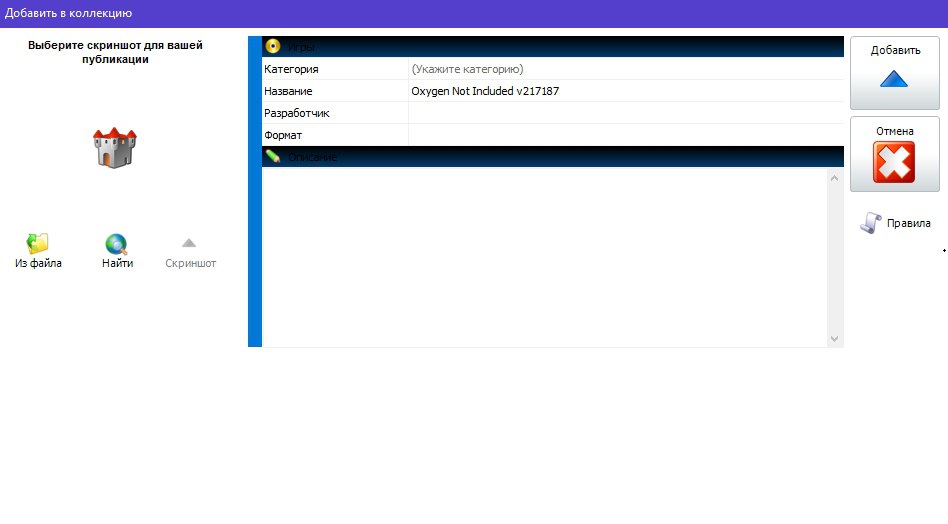Click the empty Разработчик value field
This screenshot has height=524, width=948.
coord(626,113)
